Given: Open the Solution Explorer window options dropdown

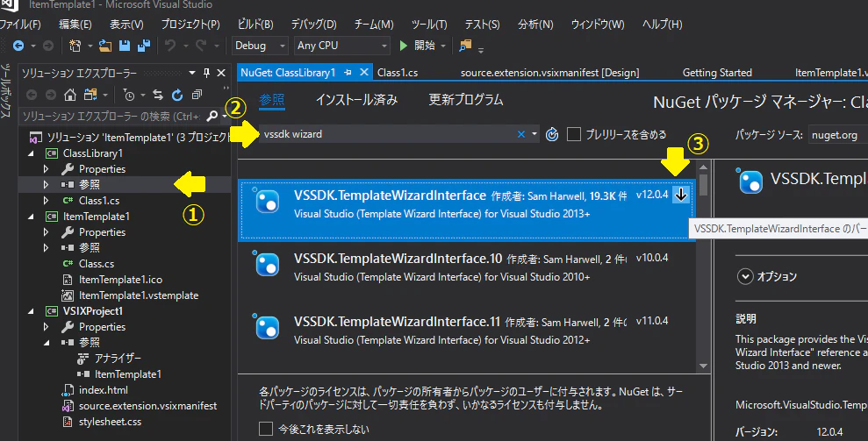Looking at the screenshot, I should (x=192, y=73).
